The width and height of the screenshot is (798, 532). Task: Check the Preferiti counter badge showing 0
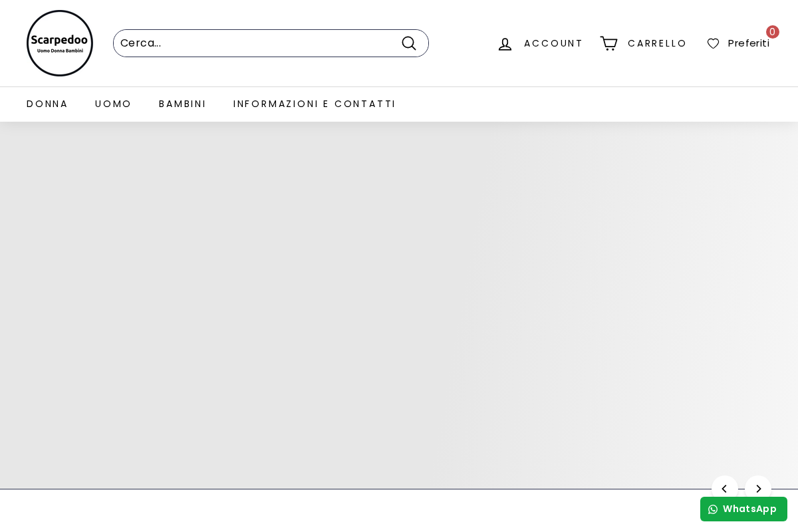772,31
